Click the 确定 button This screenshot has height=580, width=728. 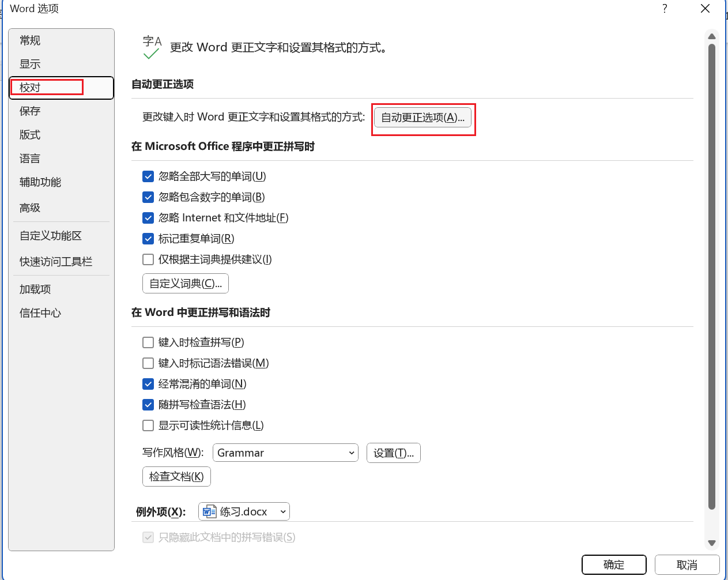point(614,564)
